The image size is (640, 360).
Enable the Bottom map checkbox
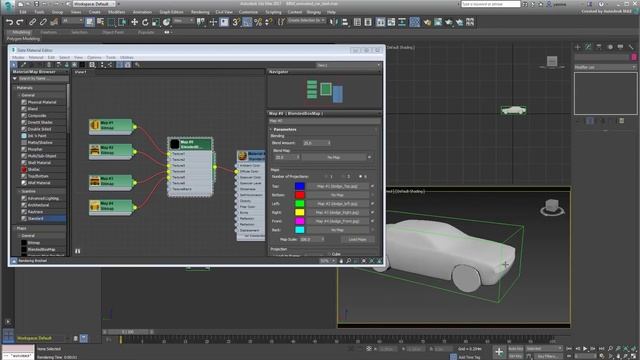(x=372, y=195)
